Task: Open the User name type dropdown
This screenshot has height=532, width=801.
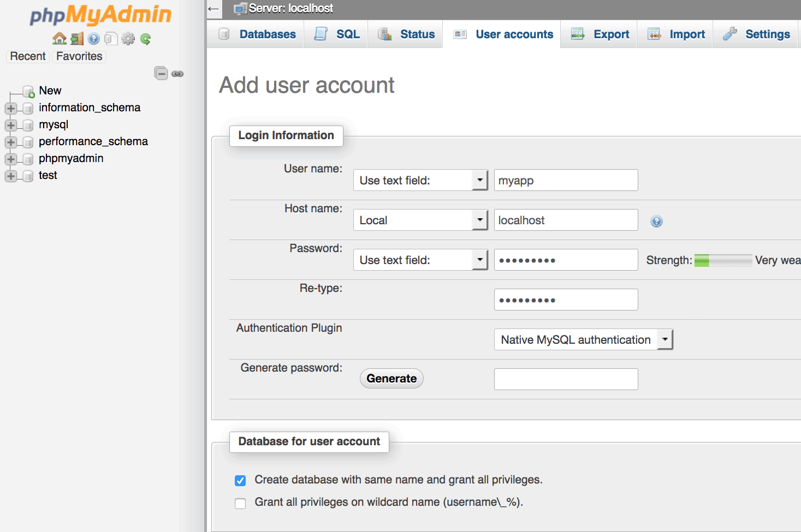Action: 420,180
